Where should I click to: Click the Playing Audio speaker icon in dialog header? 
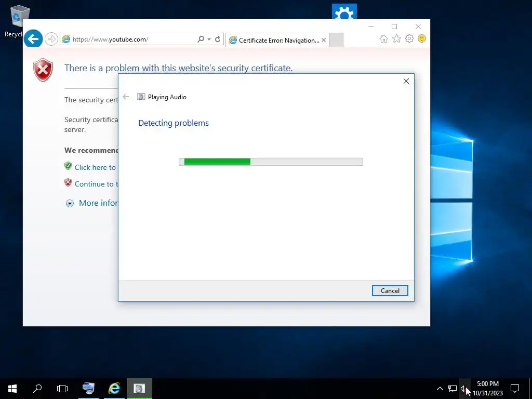(x=141, y=97)
